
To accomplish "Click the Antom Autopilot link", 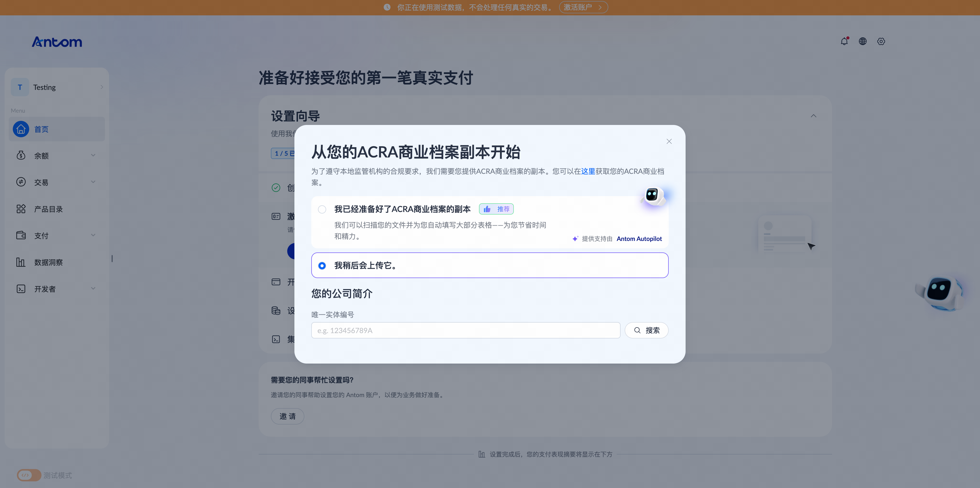I will coord(639,239).
